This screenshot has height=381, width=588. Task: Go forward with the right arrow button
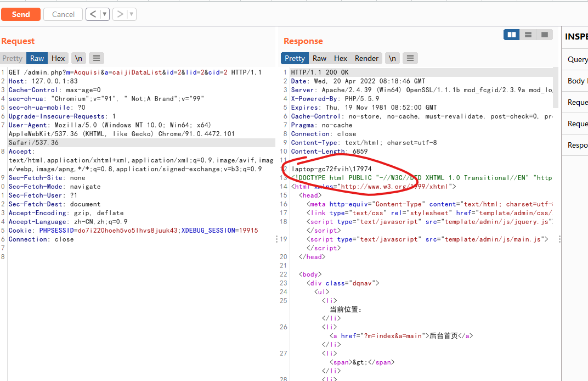120,14
